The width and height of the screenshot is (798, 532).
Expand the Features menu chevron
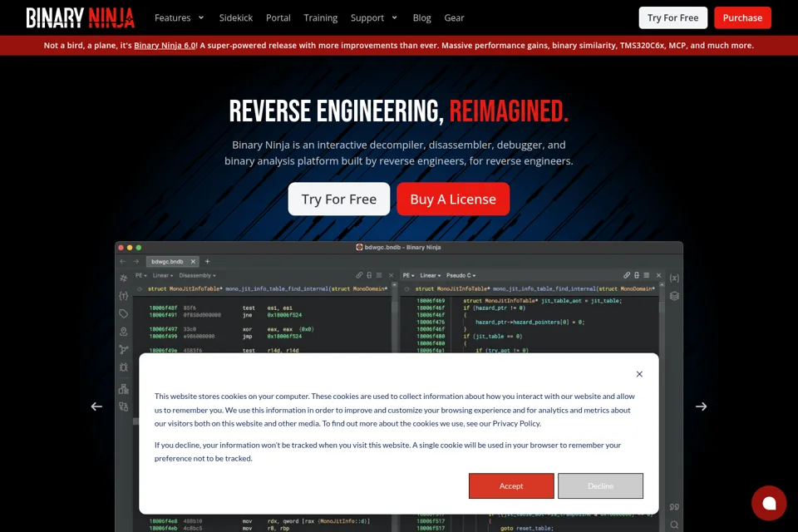click(x=201, y=17)
